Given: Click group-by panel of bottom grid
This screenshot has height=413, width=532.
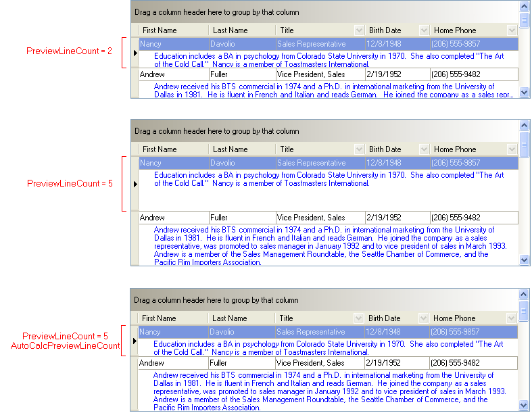Looking at the screenshot, I should [324, 300].
